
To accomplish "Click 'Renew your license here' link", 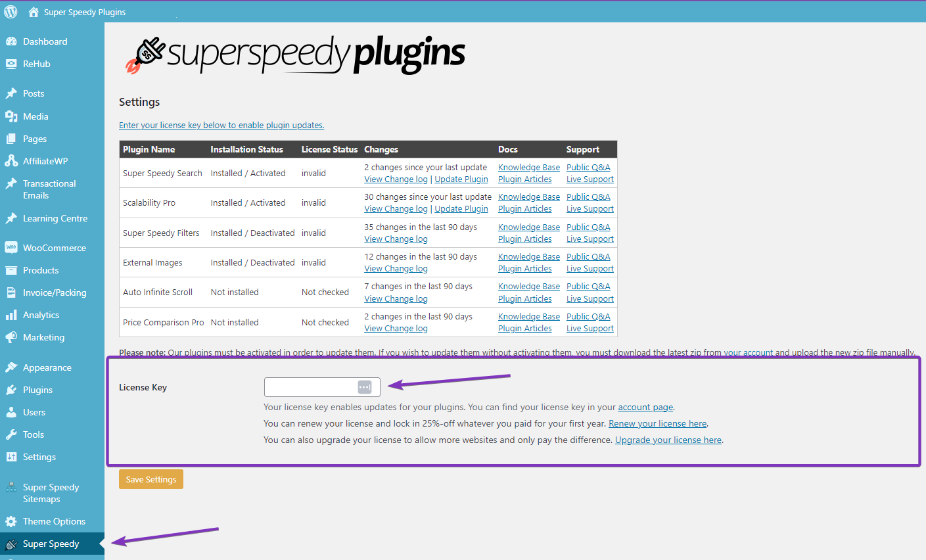I will [658, 423].
